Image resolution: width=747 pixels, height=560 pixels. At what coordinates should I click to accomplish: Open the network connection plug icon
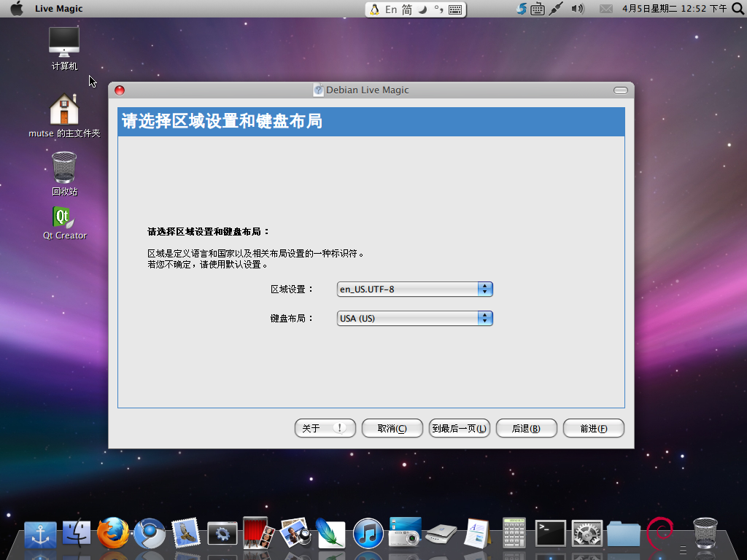[555, 9]
